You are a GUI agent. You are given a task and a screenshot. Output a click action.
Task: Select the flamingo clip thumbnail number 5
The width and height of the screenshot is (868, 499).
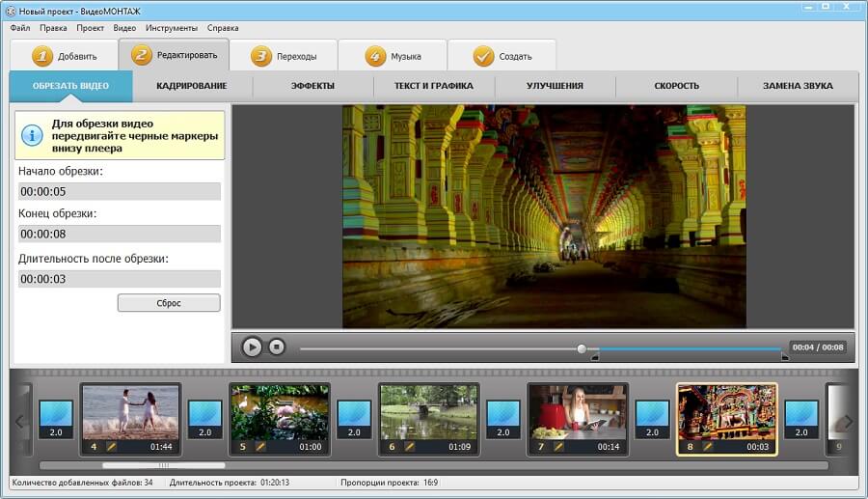click(280, 411)
